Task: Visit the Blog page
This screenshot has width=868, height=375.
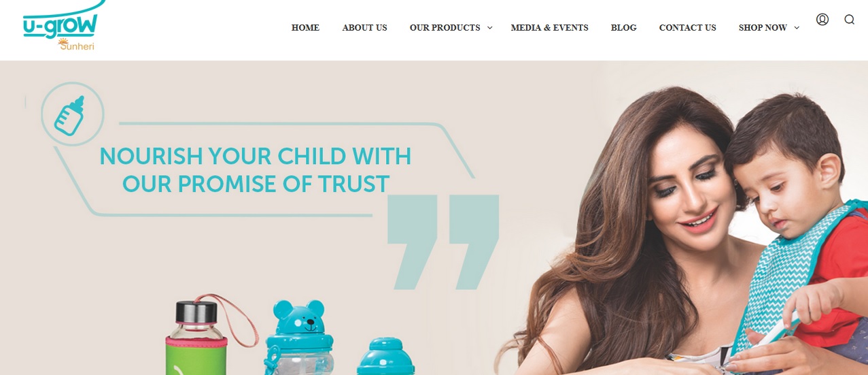Action: click(x=624, y=28)
